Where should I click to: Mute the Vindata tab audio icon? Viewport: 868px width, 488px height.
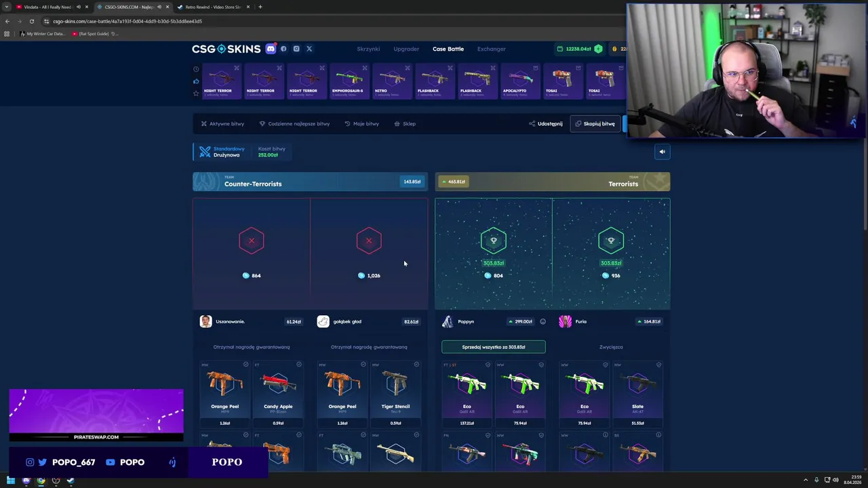(78, 7)
